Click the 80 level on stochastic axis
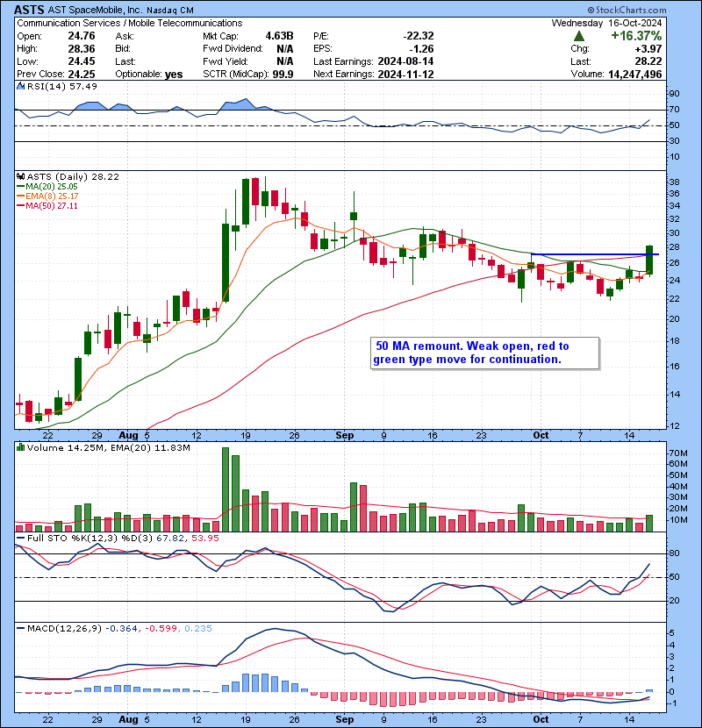This screenshot has width=702, height=728. (x=674, y=553)
